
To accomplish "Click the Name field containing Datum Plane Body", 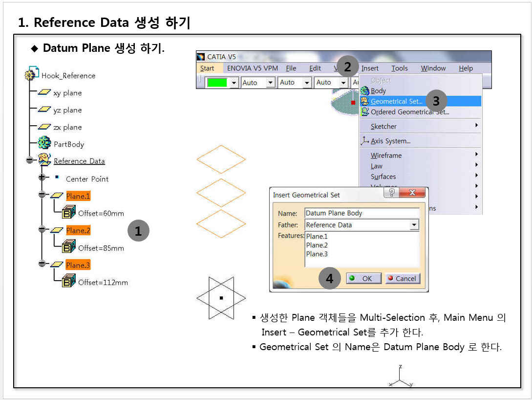I will click(362, 213).
